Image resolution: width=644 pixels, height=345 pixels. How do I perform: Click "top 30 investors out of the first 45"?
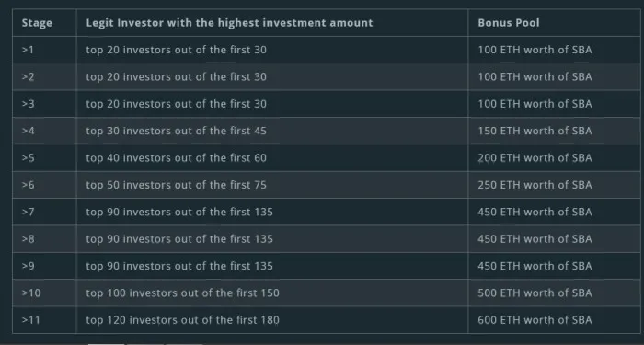pyautogui.click(x=177, y=131)
